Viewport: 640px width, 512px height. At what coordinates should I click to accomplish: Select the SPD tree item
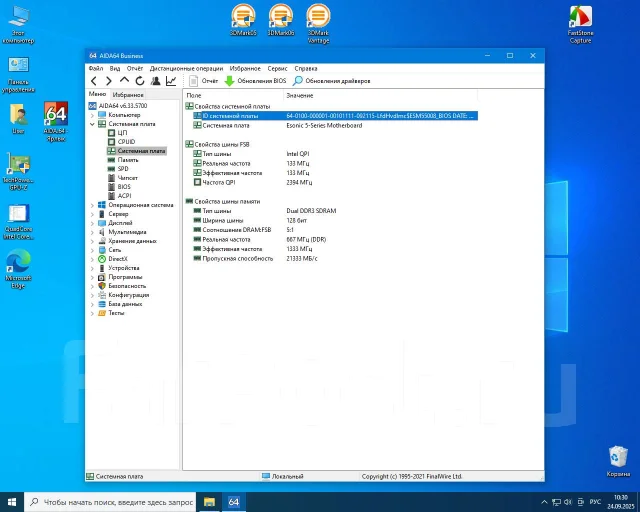[x=123, y=169]
